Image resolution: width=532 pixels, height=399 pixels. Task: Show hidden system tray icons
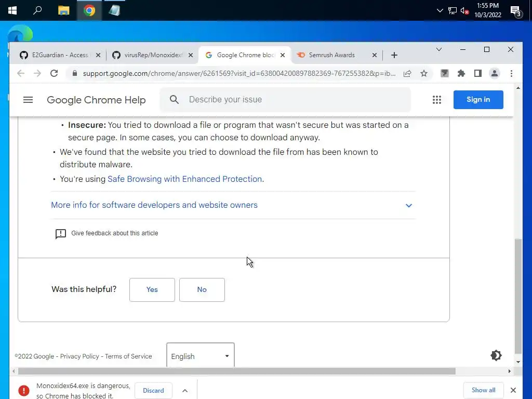coord(440,10)
